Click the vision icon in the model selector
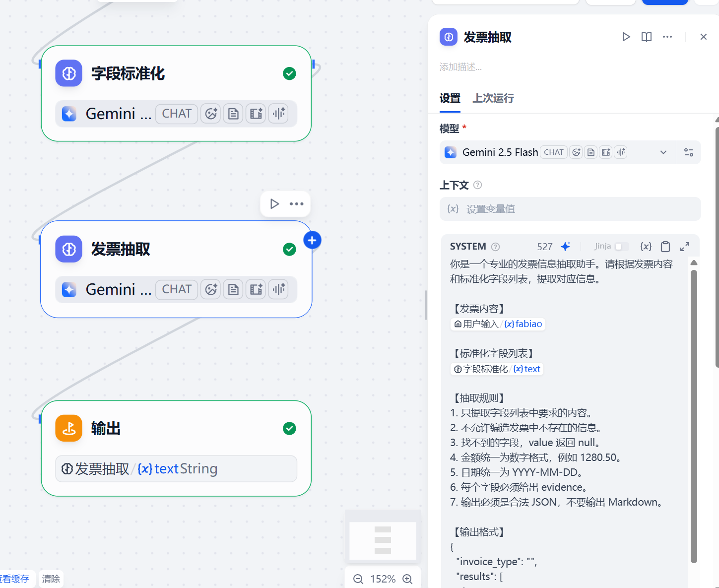This screenshot has width=719, height=588. (576, 152)
